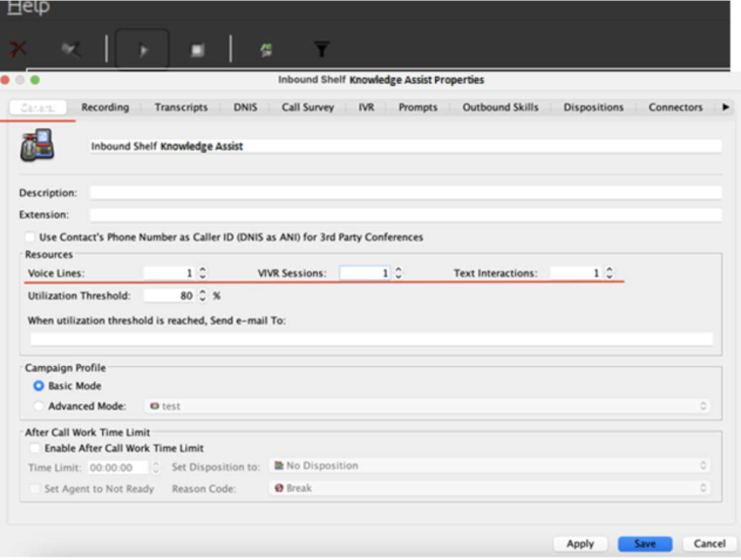
Task: Click the campaign name field
Action: point(406,146)
